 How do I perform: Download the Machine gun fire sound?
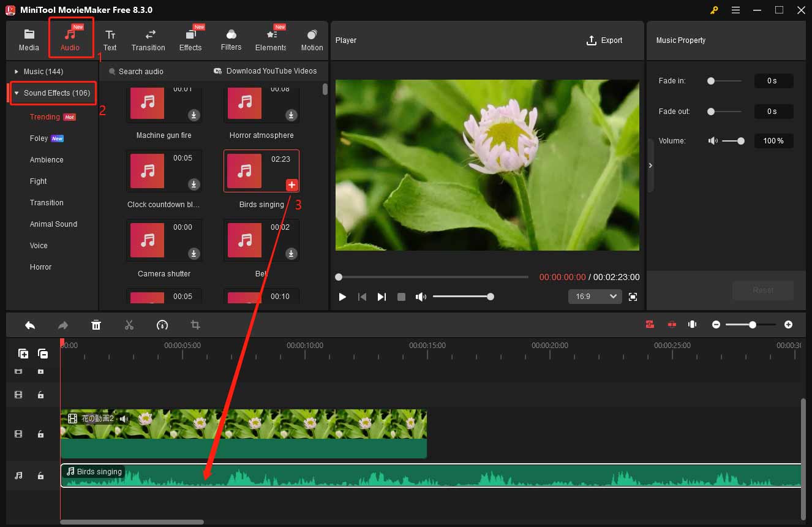click(x=194, y=115)
